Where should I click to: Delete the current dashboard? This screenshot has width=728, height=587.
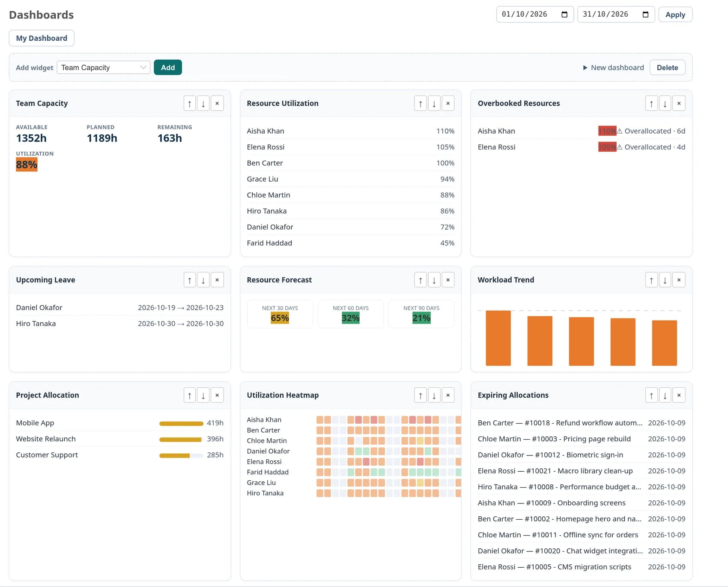[x=667, y=68]
